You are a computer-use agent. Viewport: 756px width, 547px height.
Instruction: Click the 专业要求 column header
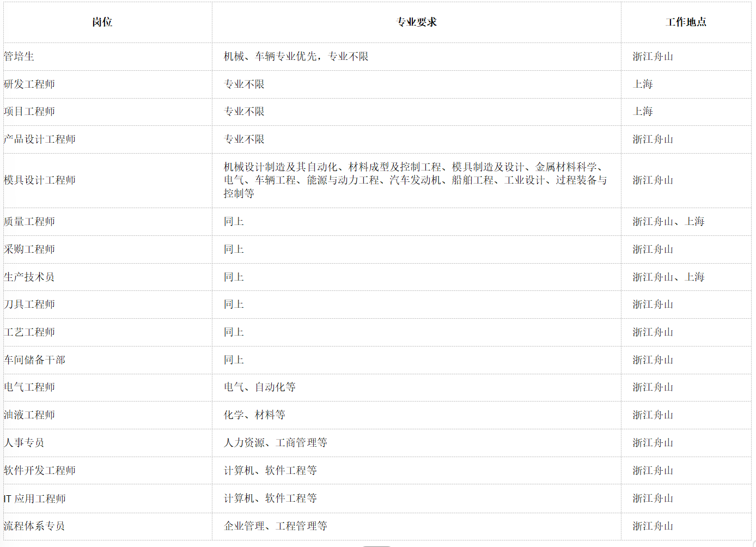coord(416,22)
